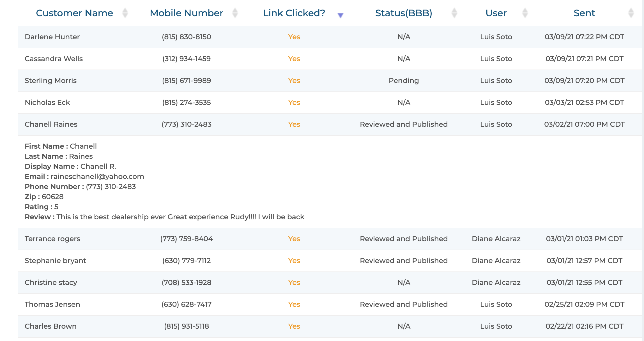Viewport: 644px width, 341px height.
Task: Click the Status(BBB) column header text
Action: [403, 13]
